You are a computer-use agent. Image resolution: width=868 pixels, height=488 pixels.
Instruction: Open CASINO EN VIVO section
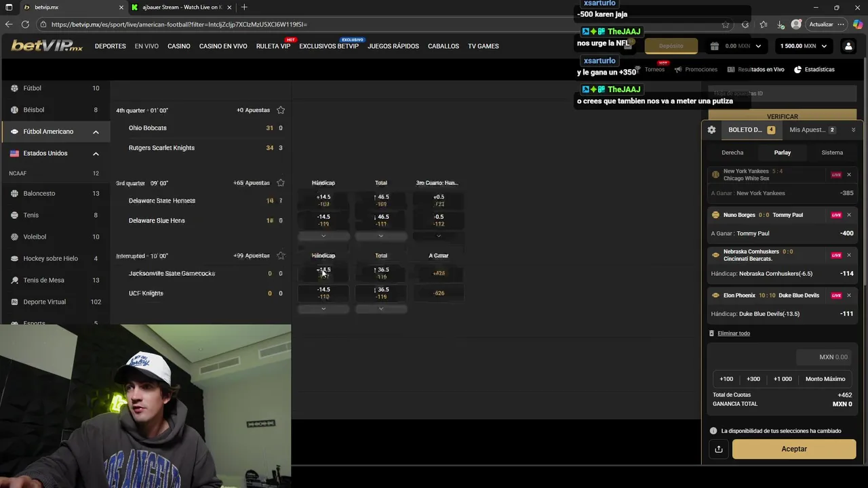pyautogui.click(x=223, y=46)
